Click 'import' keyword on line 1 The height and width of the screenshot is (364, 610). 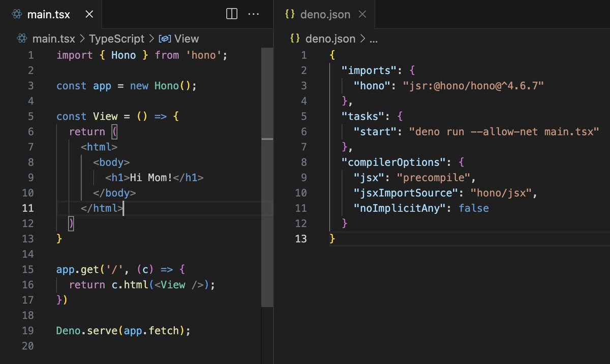point(75,55)
